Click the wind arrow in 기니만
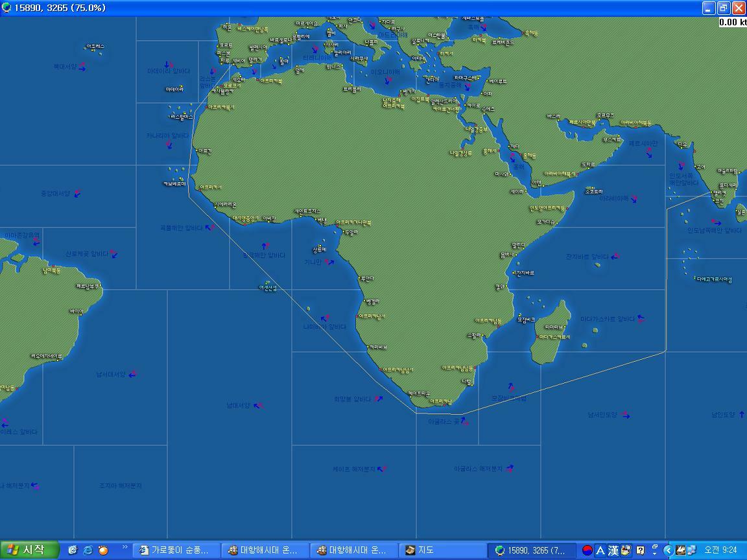Viewport: 747px width, 560px height. coord(330,262)
